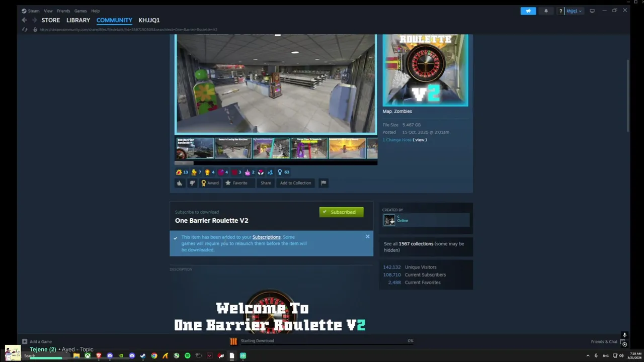
Task: Open Spotify in taskbar
Action: click(x=187, y=355)
